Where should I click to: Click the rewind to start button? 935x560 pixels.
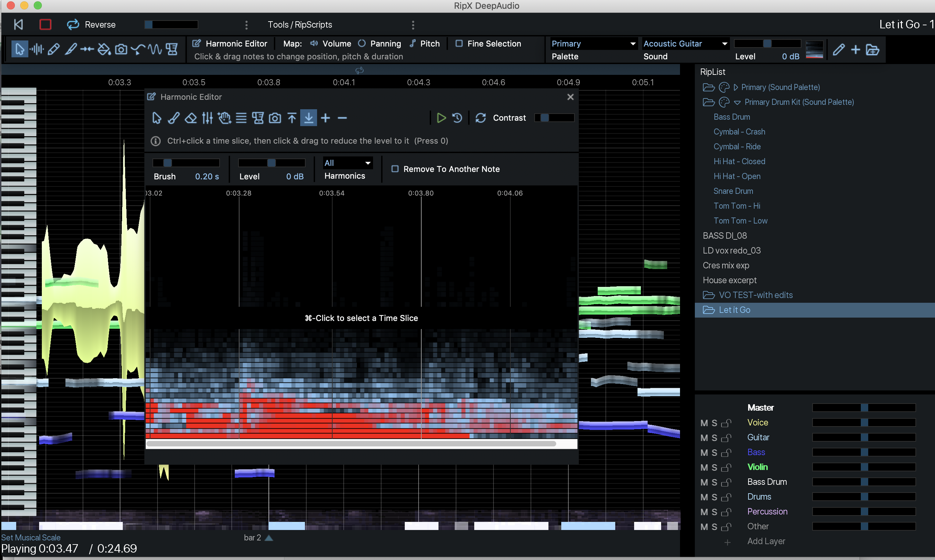coord(19,25)
